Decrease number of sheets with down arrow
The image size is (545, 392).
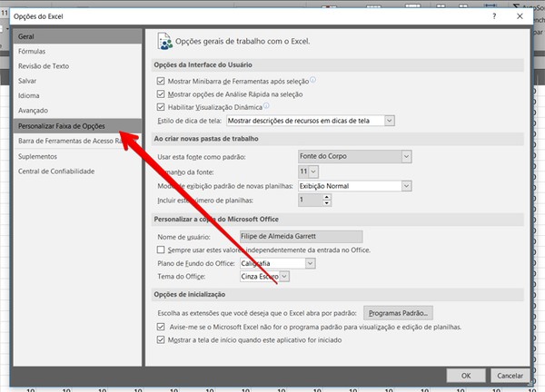pos(326,203)
